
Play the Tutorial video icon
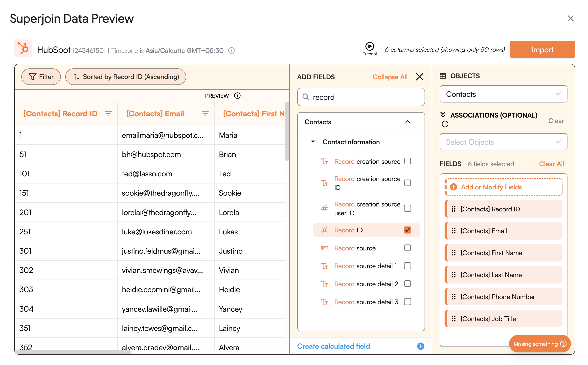pos(369,46)
